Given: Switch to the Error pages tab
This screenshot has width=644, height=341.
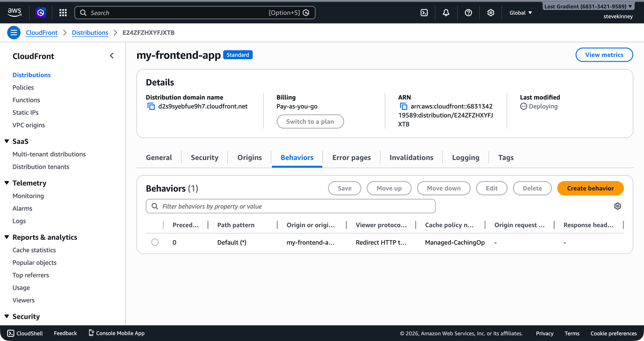Looking at the screenshot, I should click(351, 158).
